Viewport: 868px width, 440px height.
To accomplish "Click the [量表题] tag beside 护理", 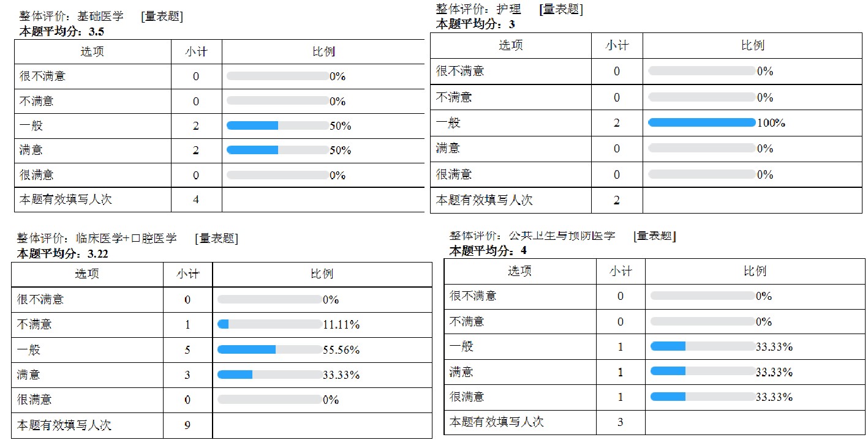I will click(560, 9).
